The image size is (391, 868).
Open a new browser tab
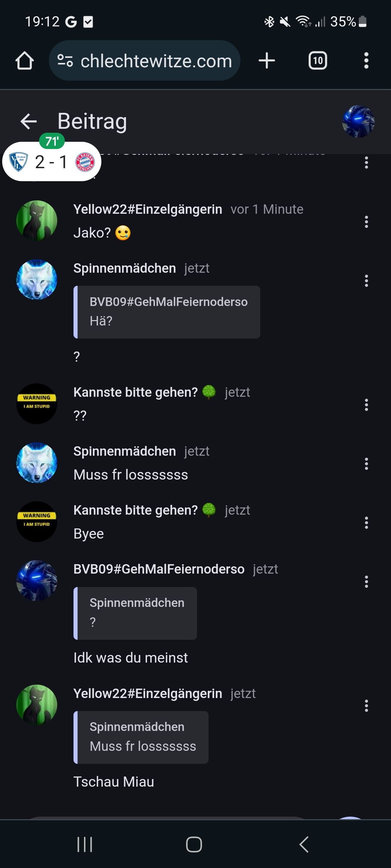(x=267, y=61)
